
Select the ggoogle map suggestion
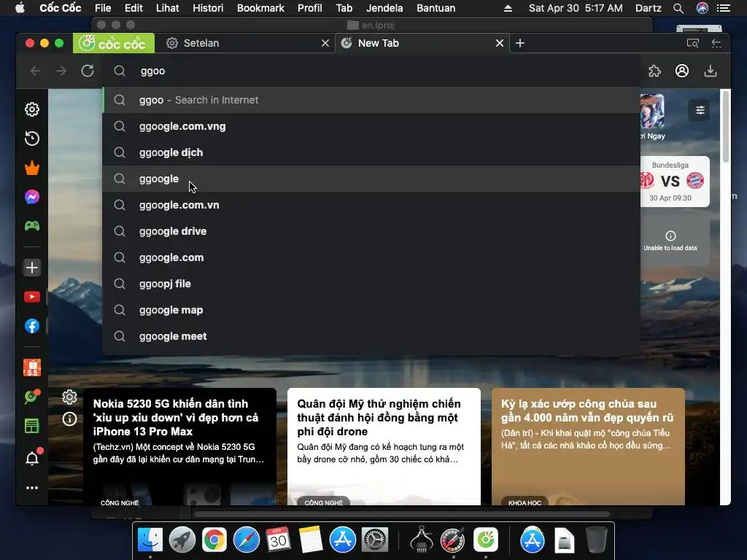click(x=371, y=310)
